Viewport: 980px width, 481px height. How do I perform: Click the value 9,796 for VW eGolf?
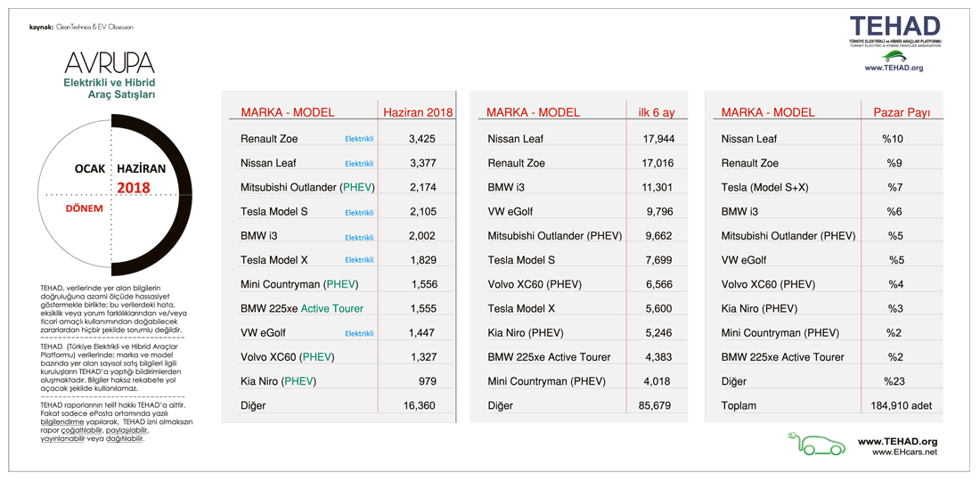tap(661, 212)
